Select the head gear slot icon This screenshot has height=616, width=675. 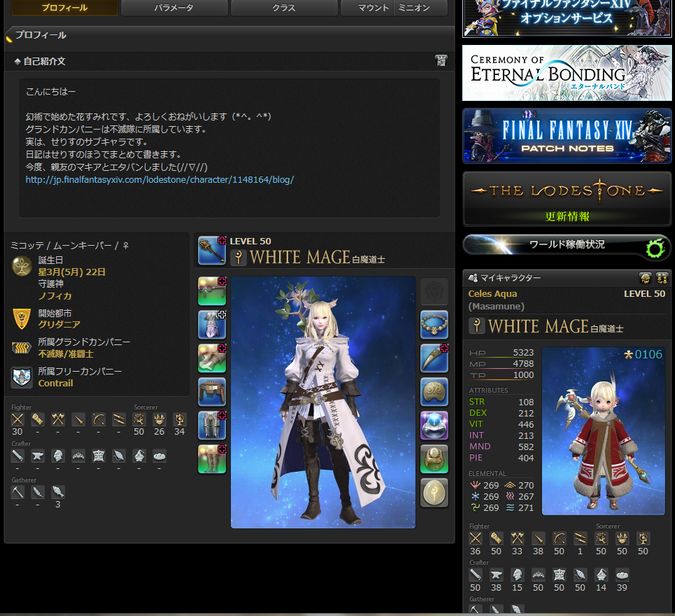[212, 291]
